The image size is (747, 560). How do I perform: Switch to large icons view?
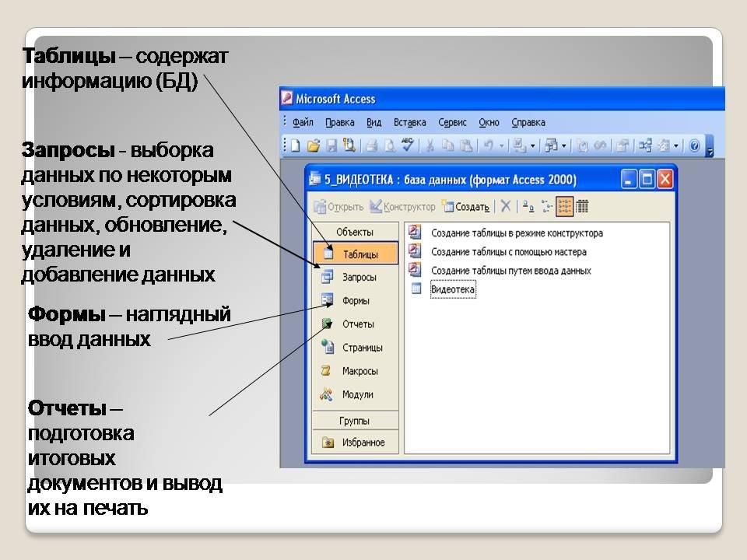(x=528, y=206)
